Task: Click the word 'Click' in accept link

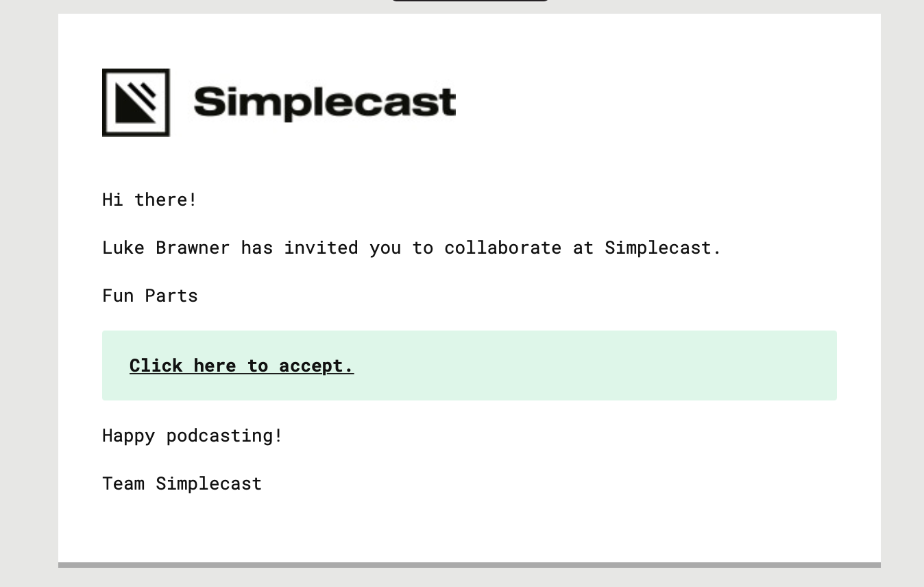Action: pos(156,366)
